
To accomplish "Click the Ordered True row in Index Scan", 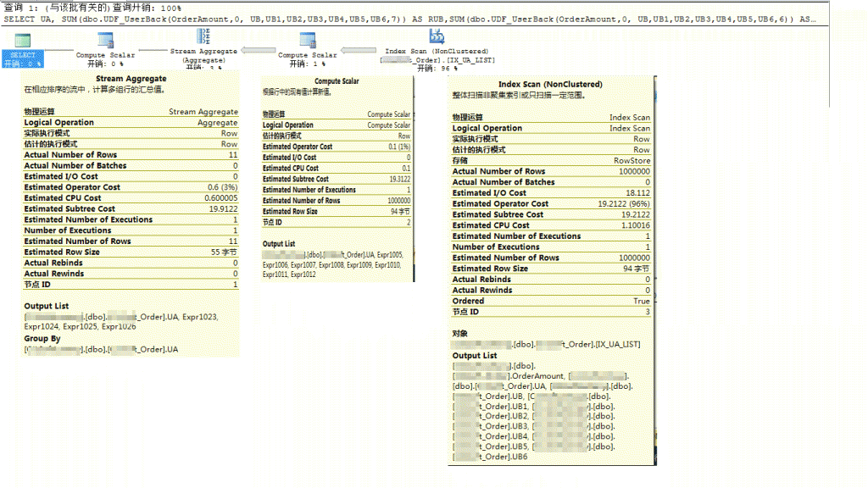I will [551, 301].
